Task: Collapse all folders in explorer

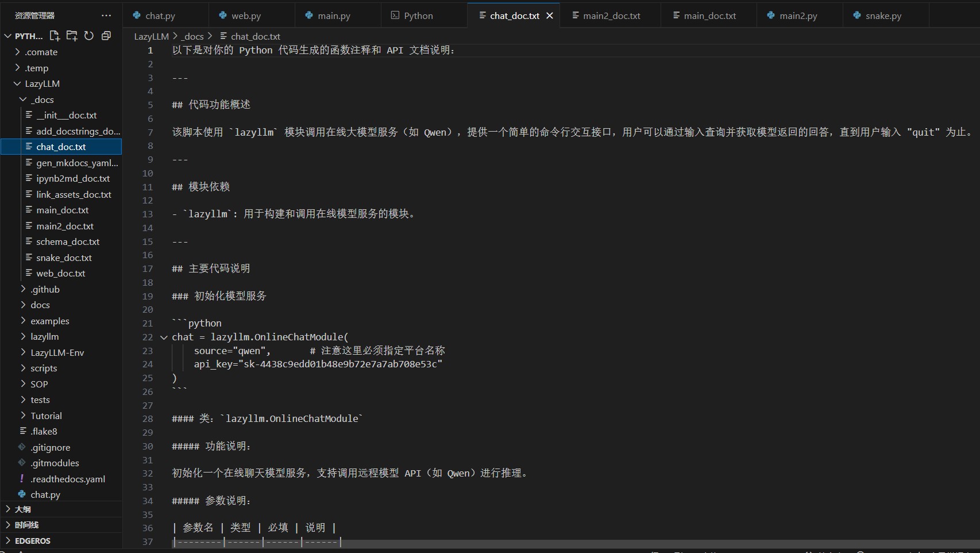Action: pyautogui.click(x=106, y=36)
